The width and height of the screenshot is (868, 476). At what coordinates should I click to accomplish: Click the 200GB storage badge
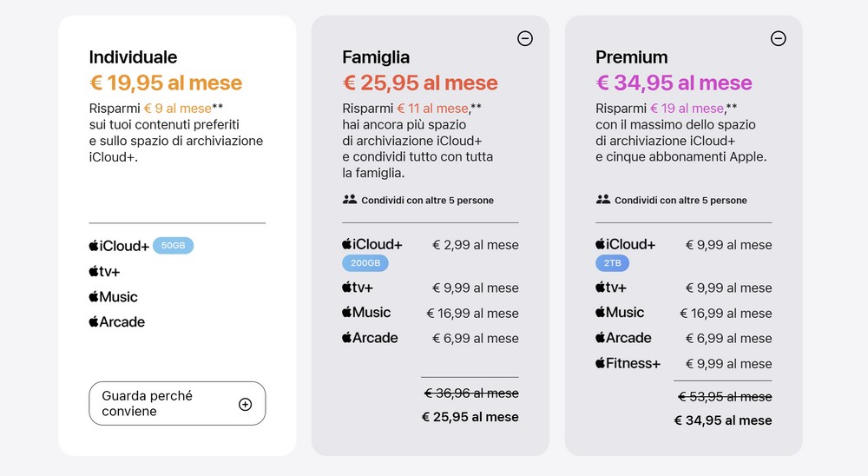click(365, 263)
